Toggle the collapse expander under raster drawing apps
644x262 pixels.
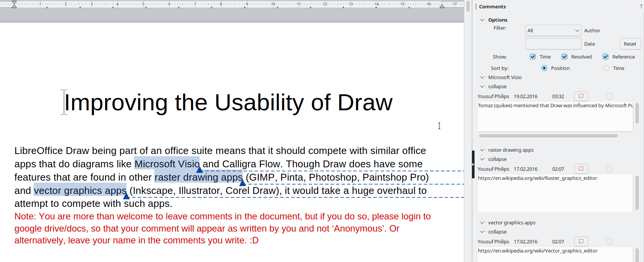pos(482,159)
